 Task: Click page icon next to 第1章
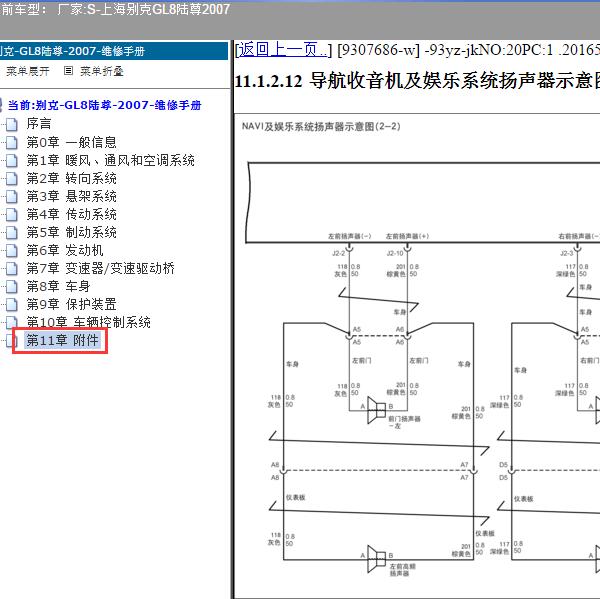point(12,160)
